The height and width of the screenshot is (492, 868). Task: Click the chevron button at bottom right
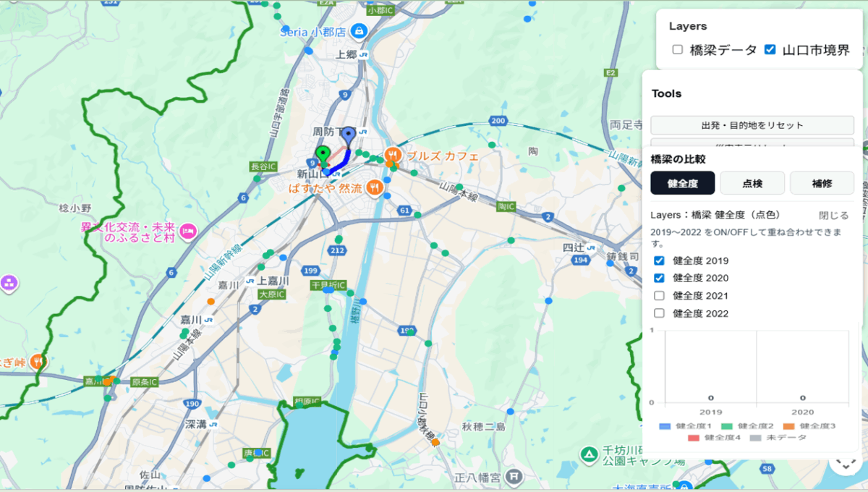click(845, 462)
